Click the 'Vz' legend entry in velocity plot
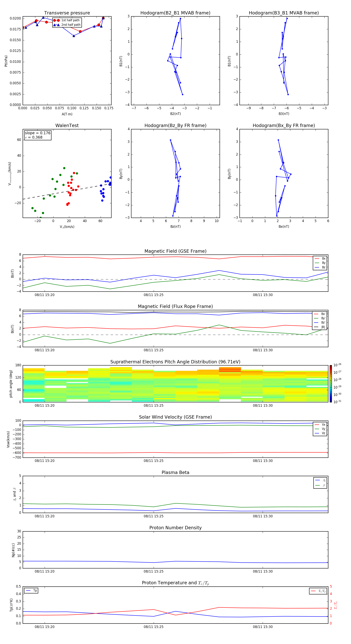Viewport: 351px width, 644px height. pyautogui.click(x=320, y=433)
